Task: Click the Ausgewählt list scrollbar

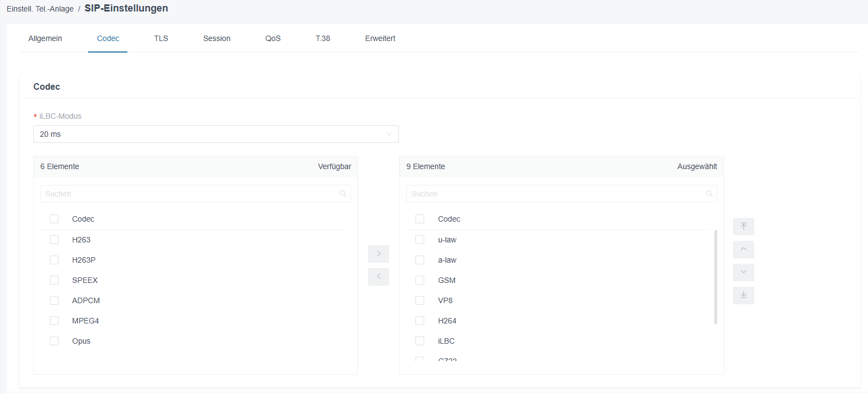Action: tap(715, 277)
